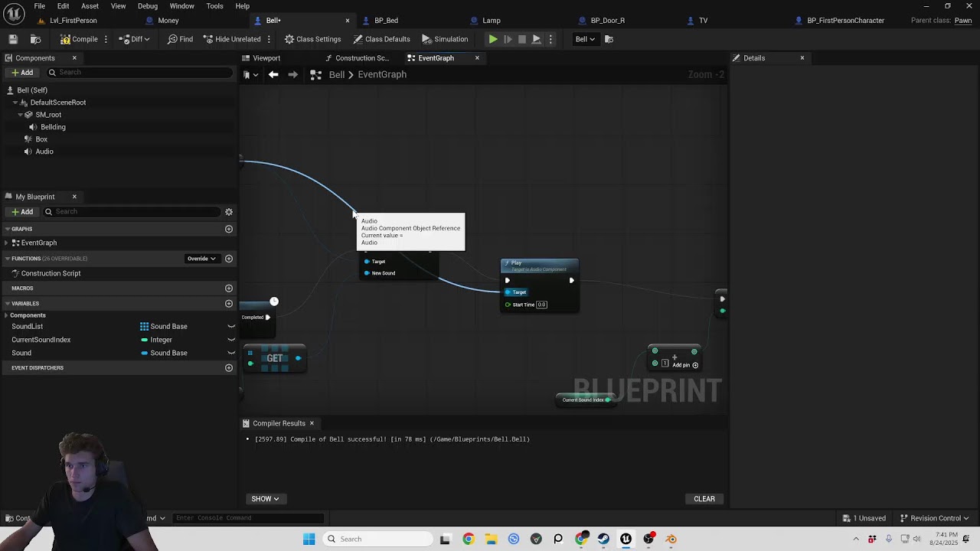
Task: Toggle Hide Unrelated nodes
Action: coord(232,39)
